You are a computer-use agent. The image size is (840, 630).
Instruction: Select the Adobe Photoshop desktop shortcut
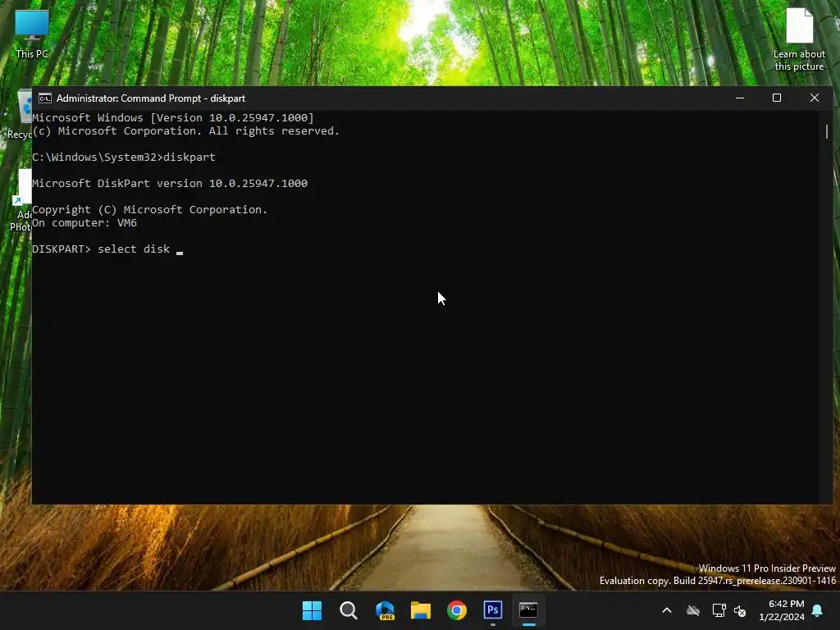tap(21, 201)
